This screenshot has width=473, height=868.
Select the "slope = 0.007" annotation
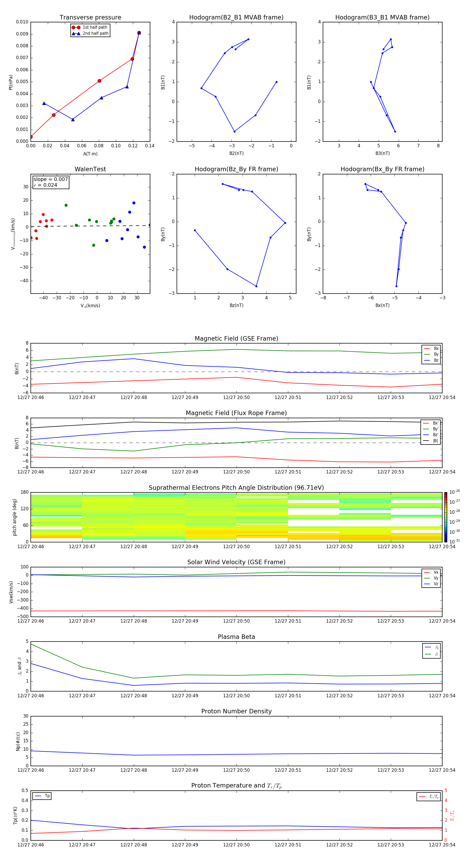51,179
